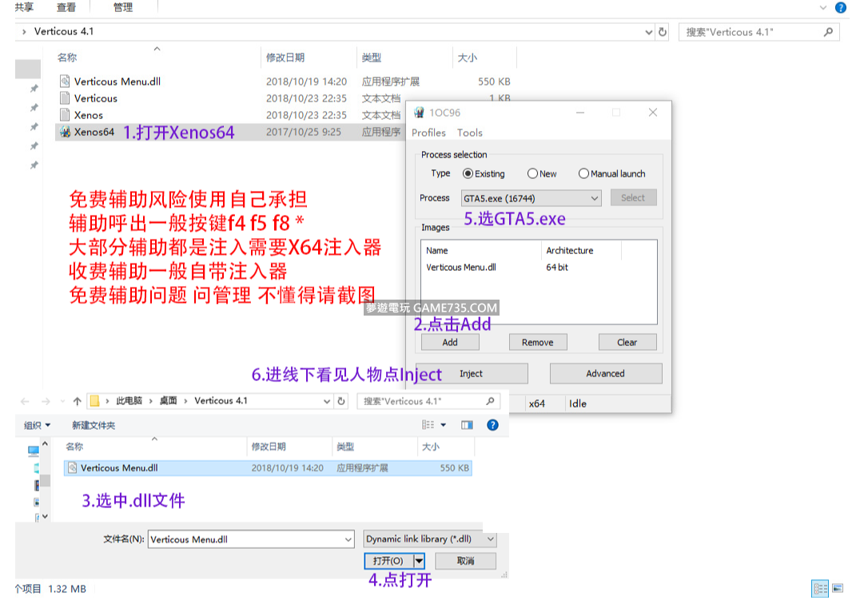Toggle the preview pane icon in dialog
This screenshot has height=616, width=864.
[468, 425]
